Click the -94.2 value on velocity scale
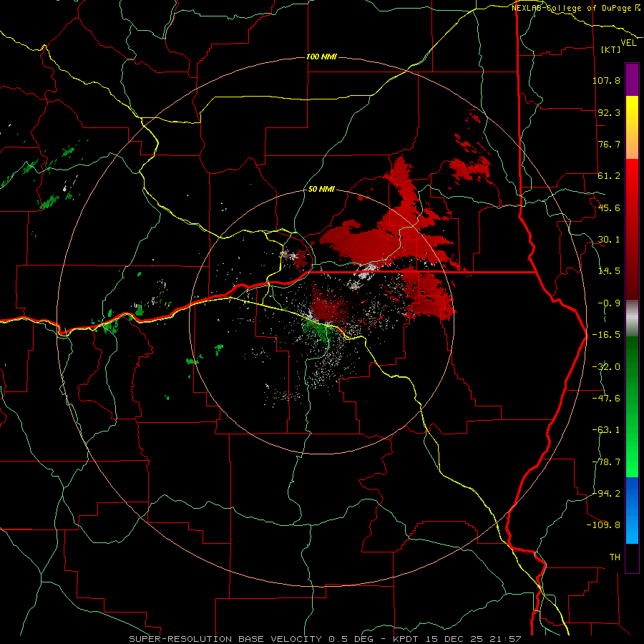The height and width of the screenshot is (644, 644). coord(606,494)
